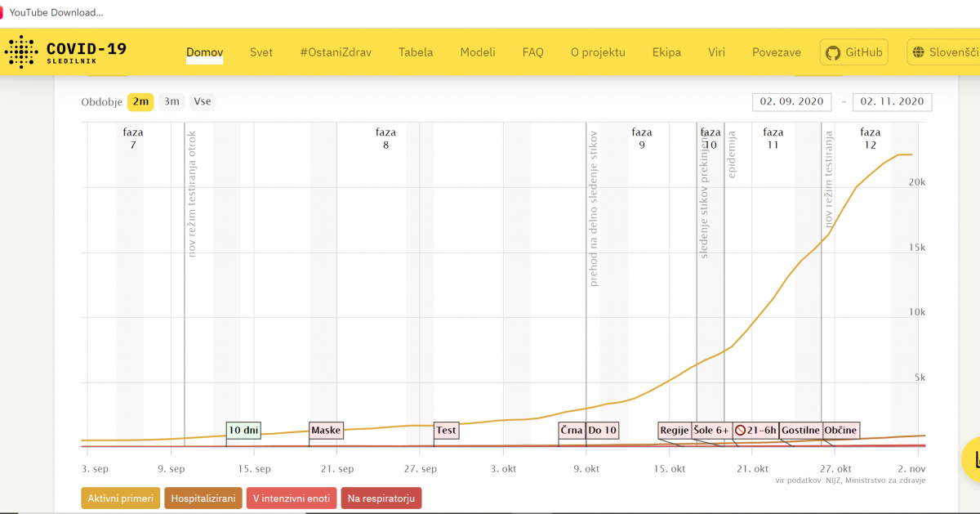
Task: Click the Gostilne event marker on chart
Action: 800,431
